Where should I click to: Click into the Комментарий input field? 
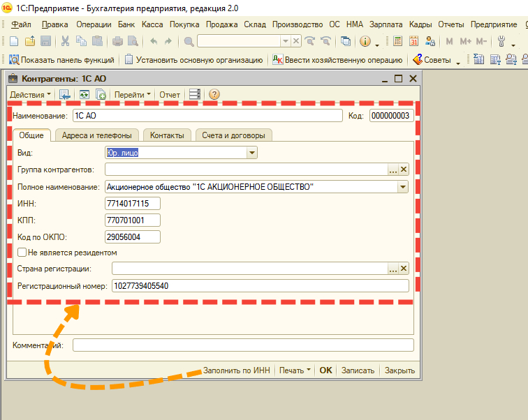click(x=243, y=345)
